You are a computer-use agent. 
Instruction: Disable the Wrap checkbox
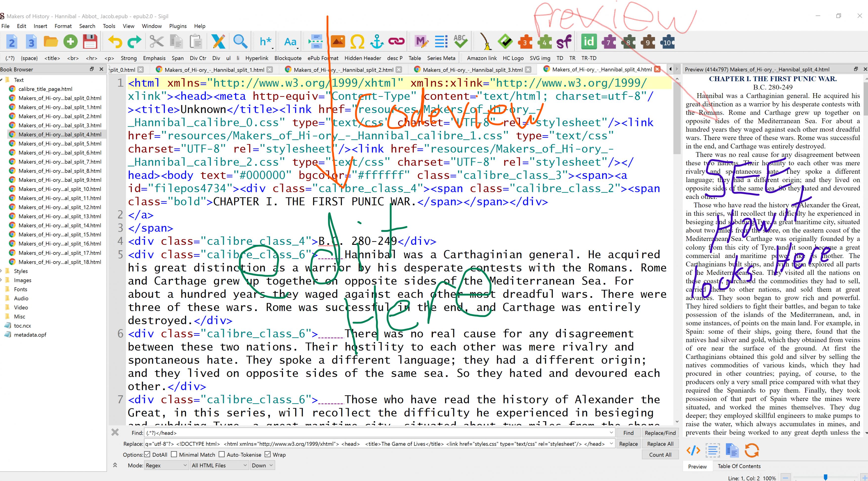[268, 454]
